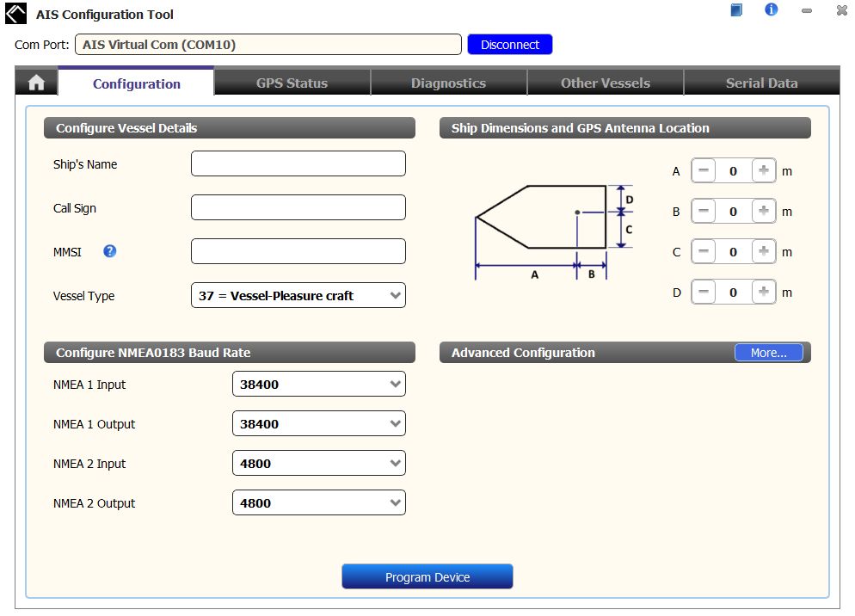Increase dimension D with the plus button

(763, 292)
